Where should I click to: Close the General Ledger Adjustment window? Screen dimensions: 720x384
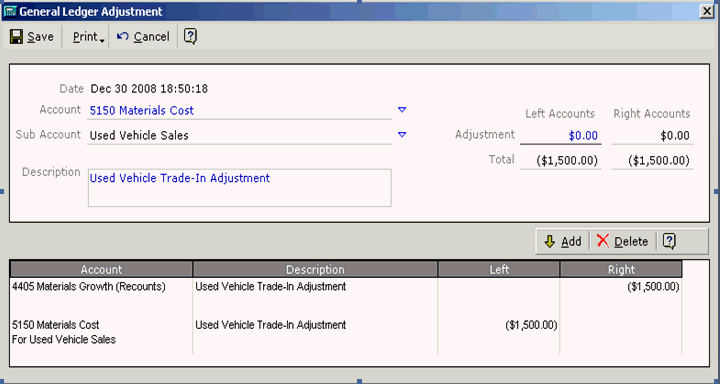(x=707, y=11)
